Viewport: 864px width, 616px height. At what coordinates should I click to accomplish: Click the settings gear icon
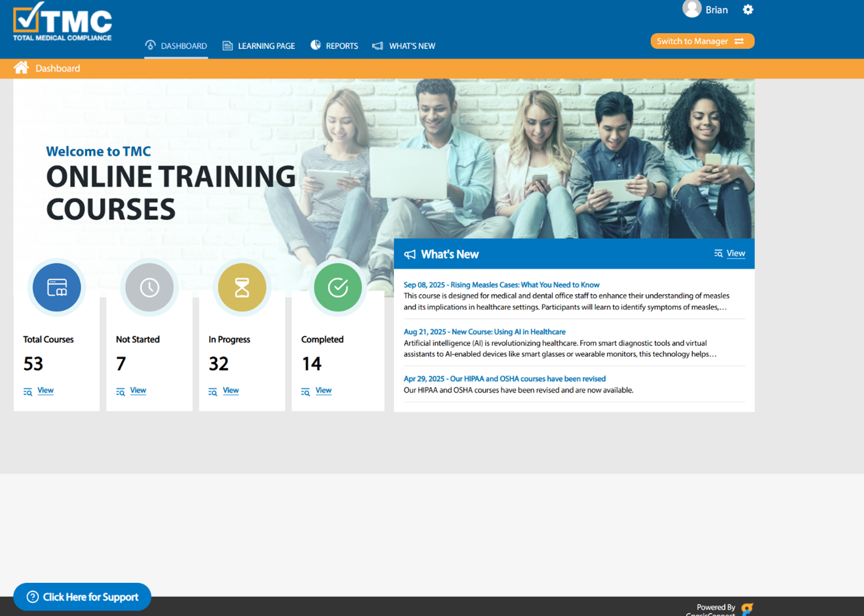(747, 10)
